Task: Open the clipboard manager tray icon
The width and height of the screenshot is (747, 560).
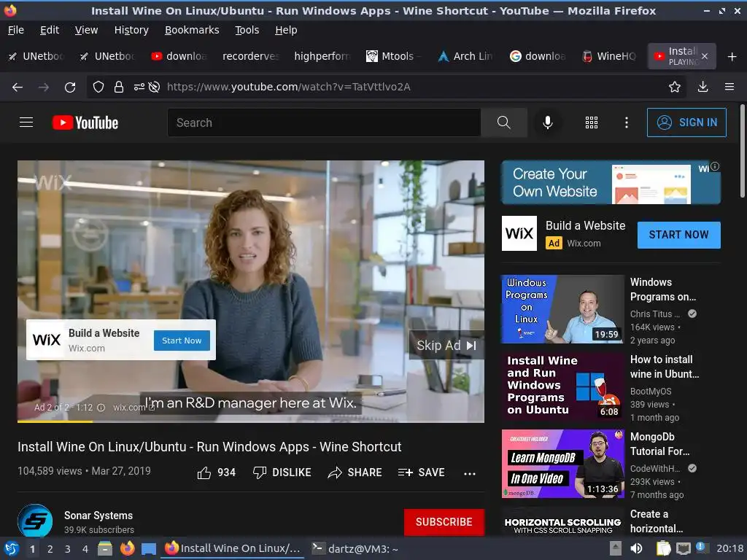Action: [663, 548]
